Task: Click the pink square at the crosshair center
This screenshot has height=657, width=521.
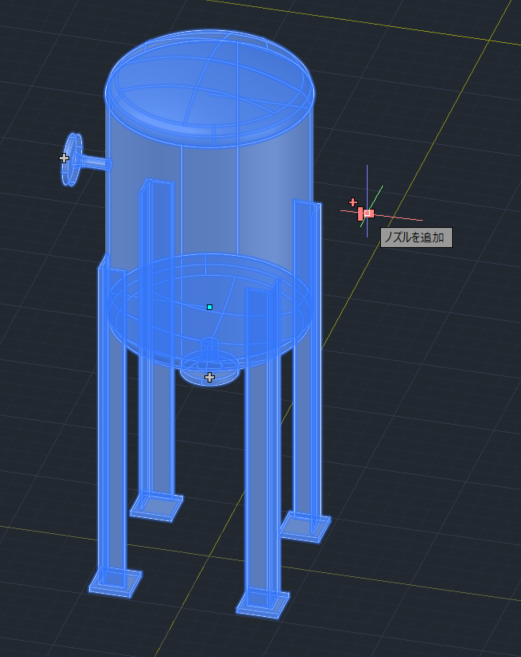Action: tap(368, 213)
